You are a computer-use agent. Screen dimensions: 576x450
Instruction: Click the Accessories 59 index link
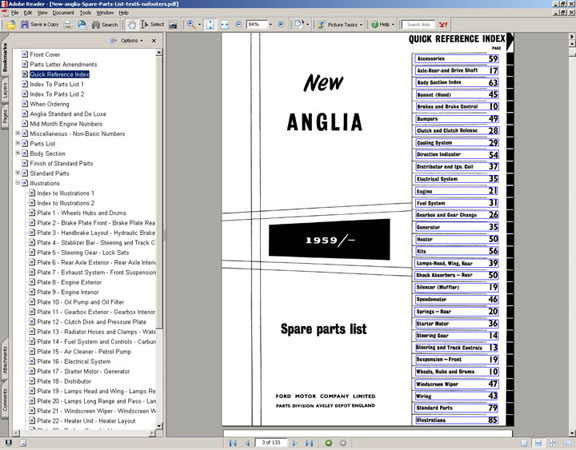456,58
